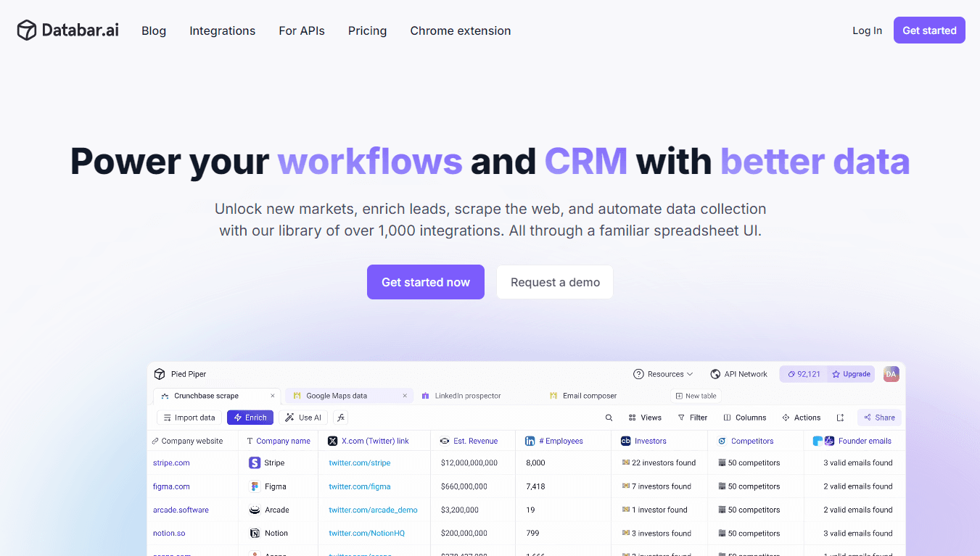
Task: Open the Actions menu
Action: [x=801, y=418]
